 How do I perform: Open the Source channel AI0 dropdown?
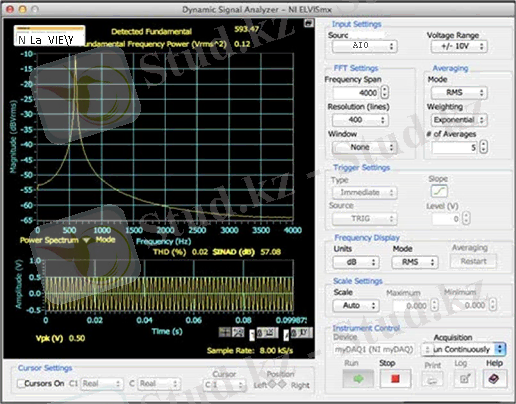point(364,46)
